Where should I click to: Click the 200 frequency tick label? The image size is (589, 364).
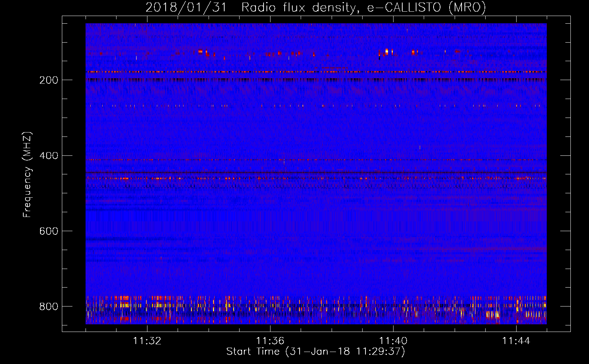(x=49, y=80)
